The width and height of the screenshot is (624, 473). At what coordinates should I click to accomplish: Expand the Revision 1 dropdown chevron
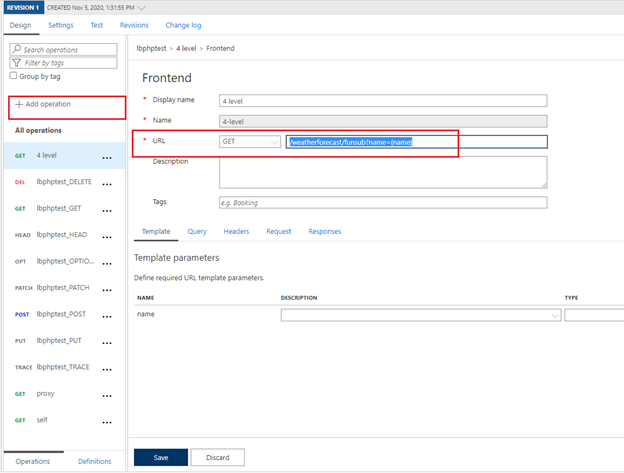[x=139, y=8]
